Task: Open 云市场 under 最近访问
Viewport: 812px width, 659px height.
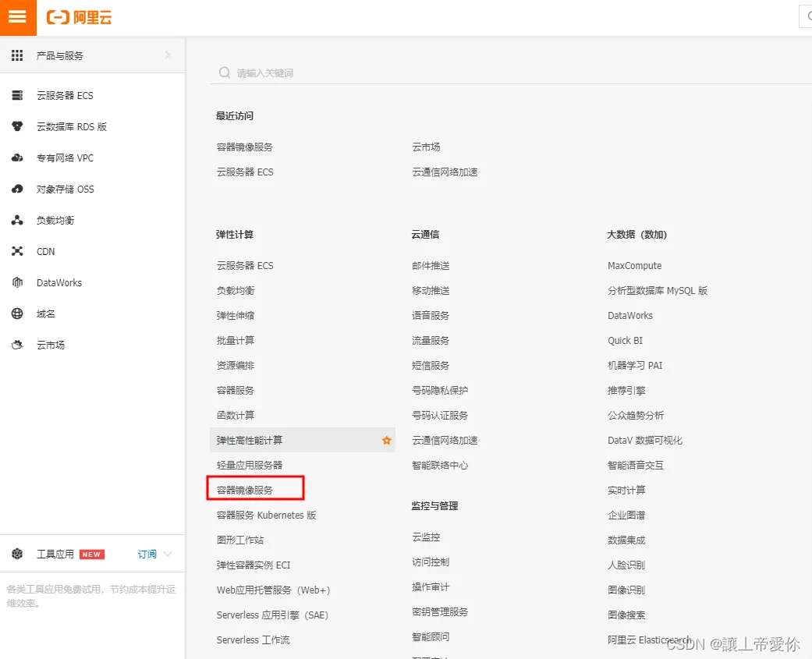Action: [426, 147]
